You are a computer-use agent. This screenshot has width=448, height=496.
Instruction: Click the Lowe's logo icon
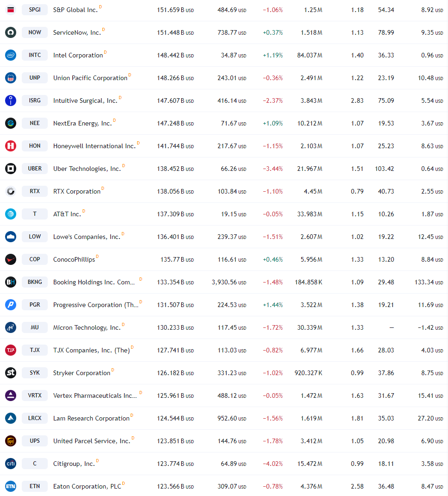[x=11, y=237]
